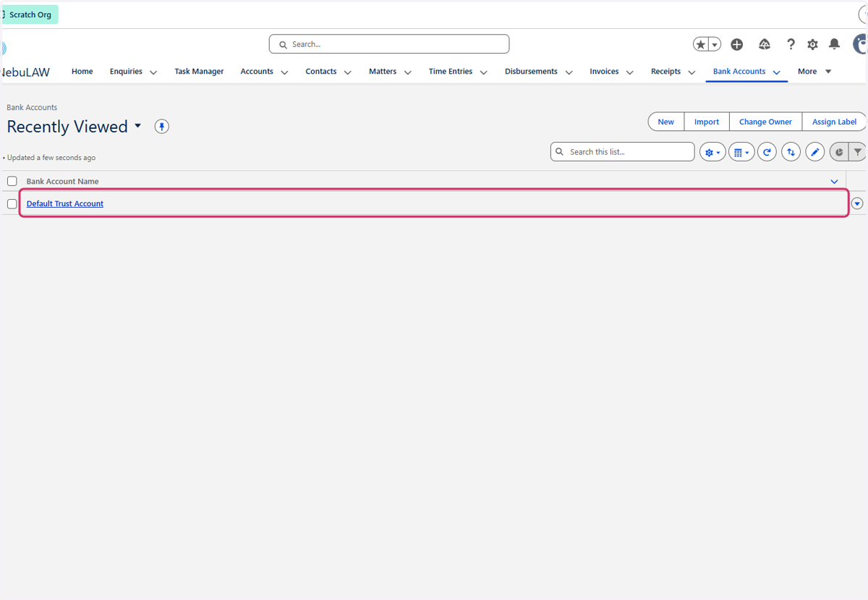The image size is (868, 600).
Task: Expand the Enquiries tab chevron
Action: (x=153, y=72)
